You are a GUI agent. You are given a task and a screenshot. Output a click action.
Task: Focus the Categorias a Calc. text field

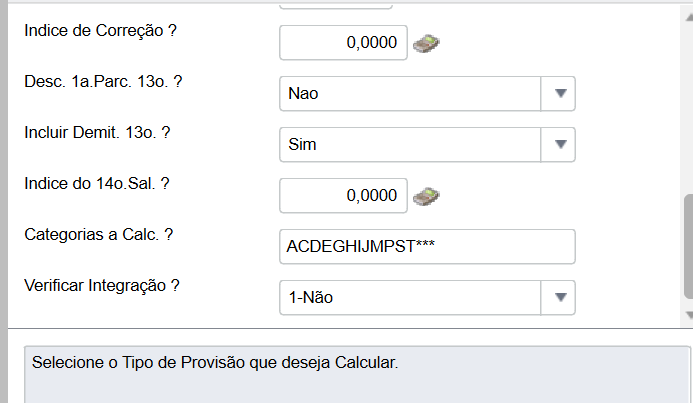427,246
